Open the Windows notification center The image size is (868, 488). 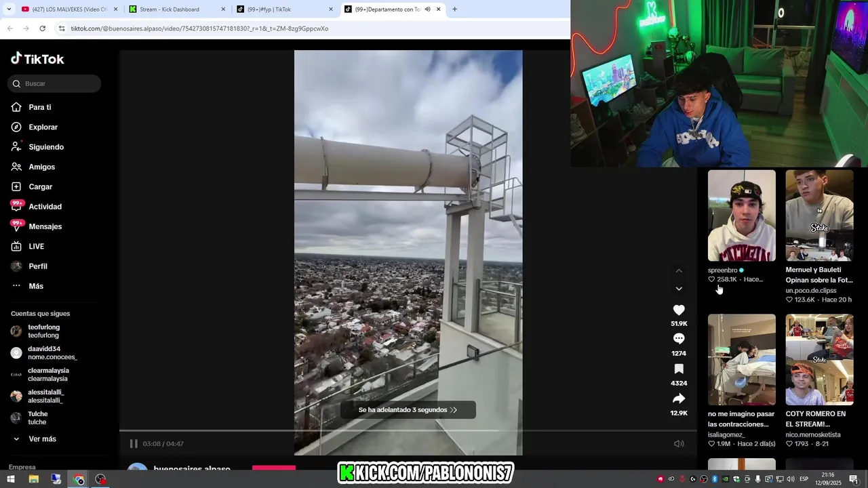[x=854, y=479]
